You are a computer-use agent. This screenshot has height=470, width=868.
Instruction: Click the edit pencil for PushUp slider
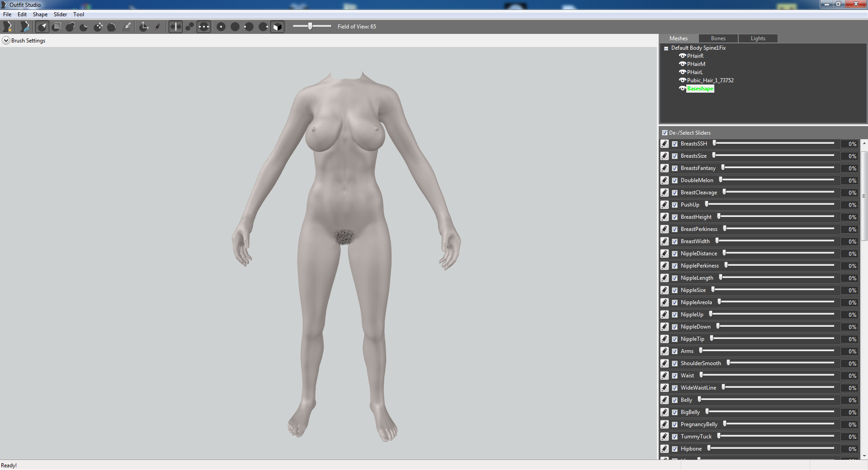tap(665, 205)
